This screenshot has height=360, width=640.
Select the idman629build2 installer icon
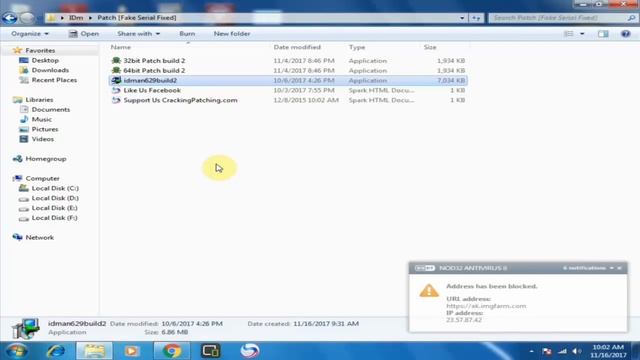pyautogui.click(x=116, y=80)
